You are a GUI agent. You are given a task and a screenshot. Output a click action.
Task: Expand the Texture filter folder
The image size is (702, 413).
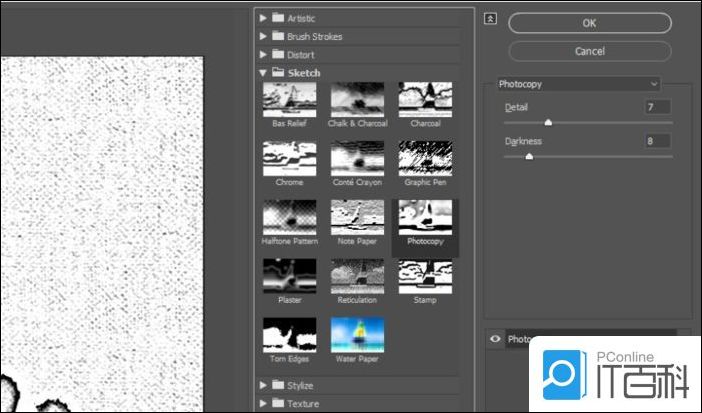pos(263,404)
